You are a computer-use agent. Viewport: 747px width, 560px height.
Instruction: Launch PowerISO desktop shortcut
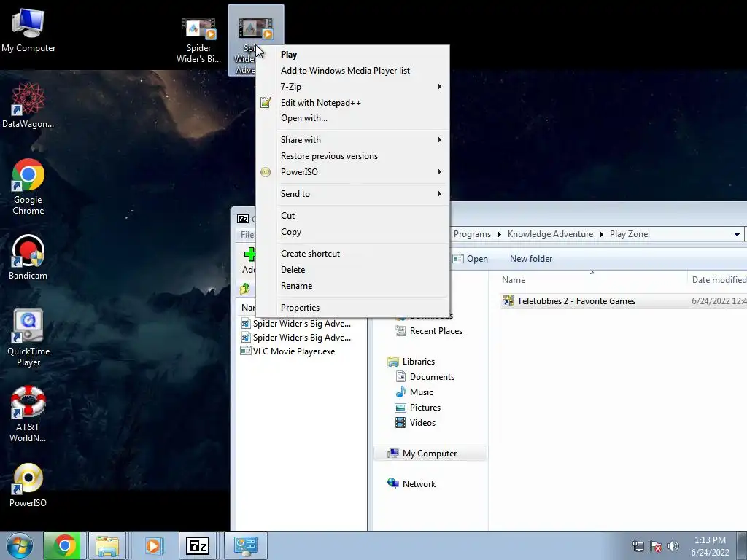pyautogui.click(x=28, y=485)
